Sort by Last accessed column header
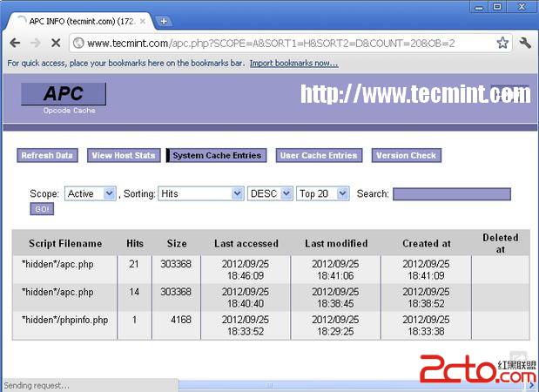 click(246, 243)
